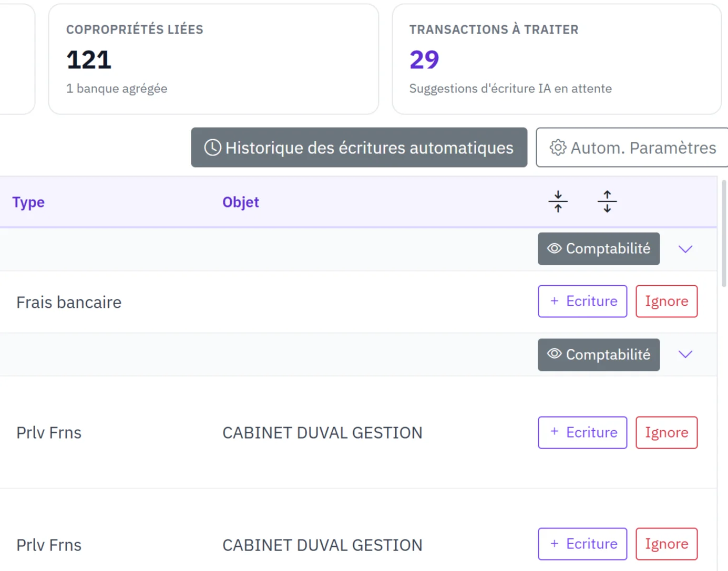This screenshot has height=571, width=728.
Task: Add an Ecriture for the upper Prlv Frns row
Action: pyautogui.click(x=582, y=432)
